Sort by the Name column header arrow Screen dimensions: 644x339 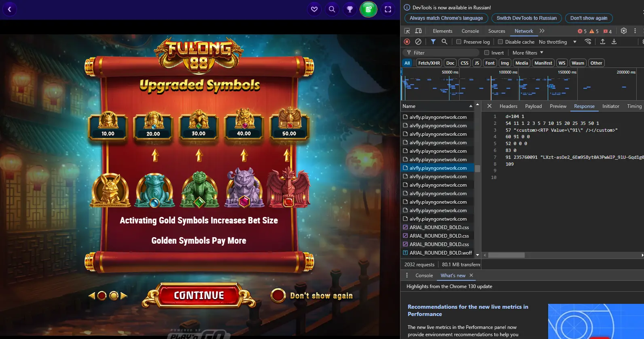(x=471, y=106)
